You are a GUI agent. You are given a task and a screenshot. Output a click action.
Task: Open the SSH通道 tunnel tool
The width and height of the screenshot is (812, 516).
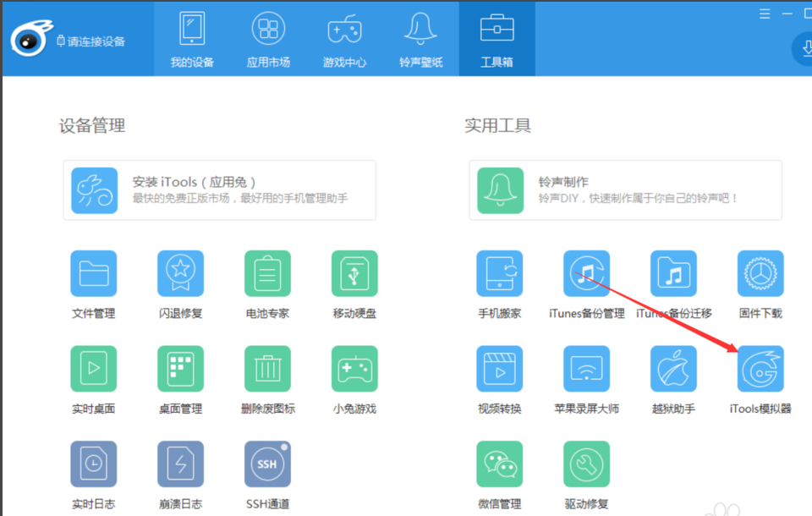click(267, 464)
